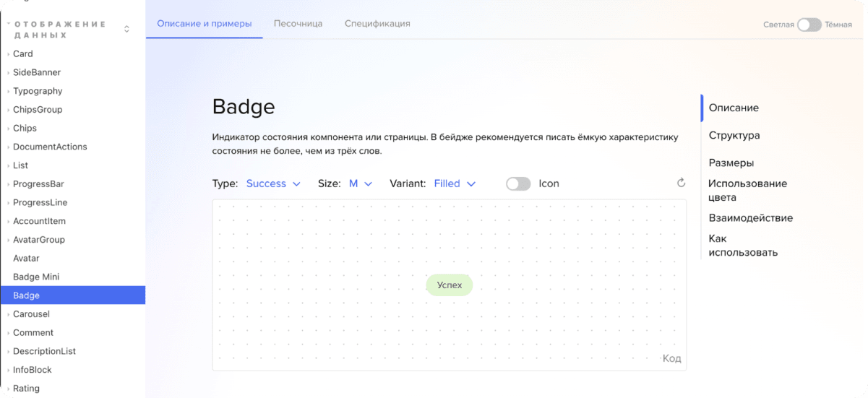The height and width of the screenshot is (398, 868).
Task: Click the reset refresh icon above preview
Action: [x=681, y=183]
